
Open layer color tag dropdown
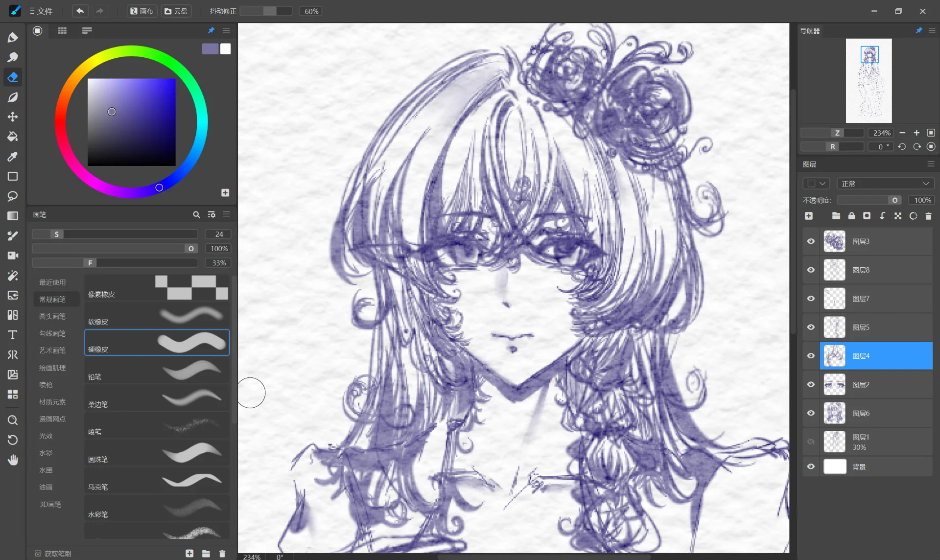[816, 184]
